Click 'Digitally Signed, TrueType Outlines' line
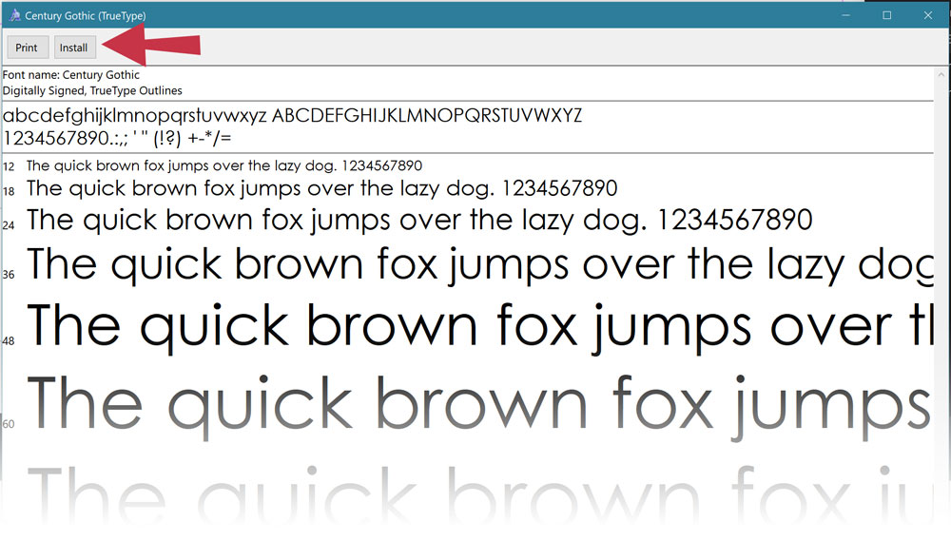 [92, 90]
